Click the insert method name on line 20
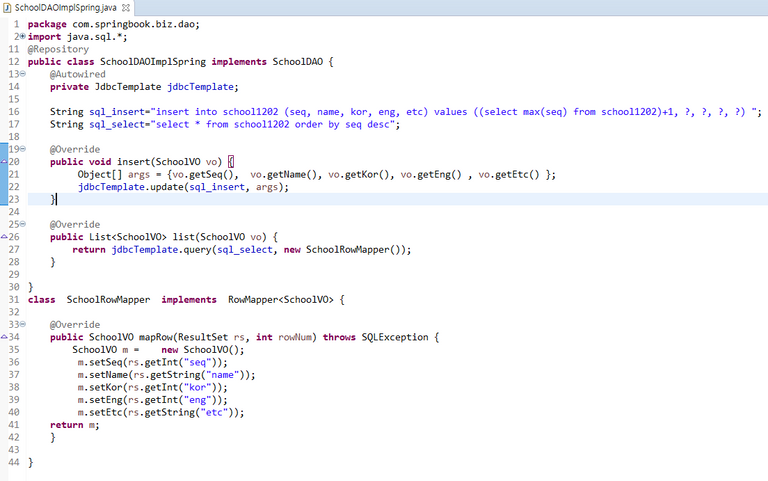 133,162
